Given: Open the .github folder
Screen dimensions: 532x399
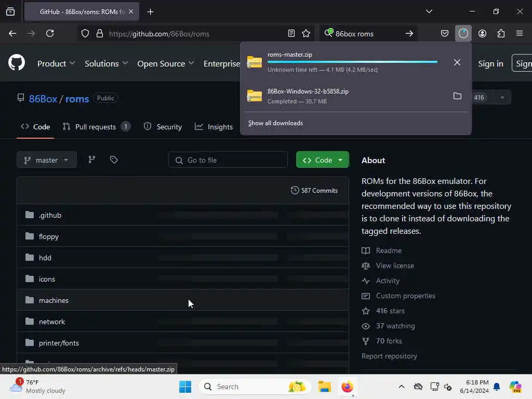Looking at the screenshot, I should click(x=50, y=215).
